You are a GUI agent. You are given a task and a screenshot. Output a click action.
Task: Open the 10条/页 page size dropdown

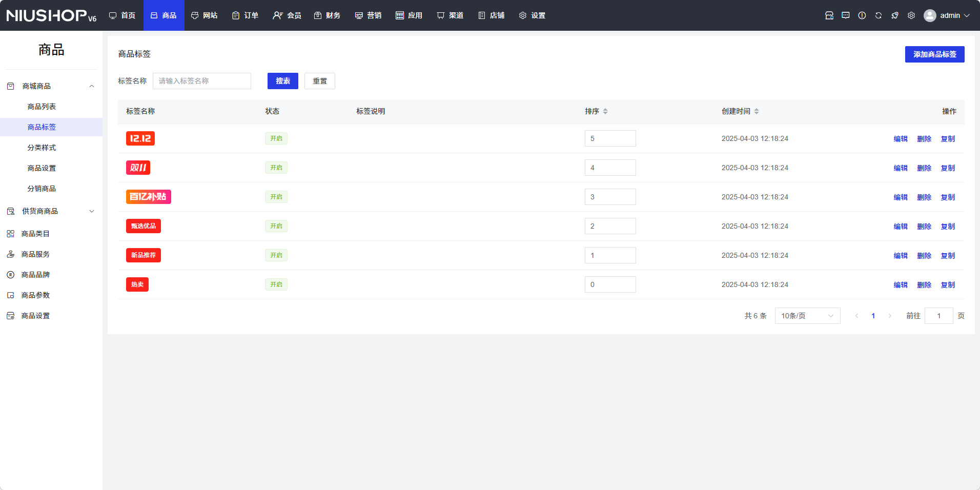pos(807,316)
